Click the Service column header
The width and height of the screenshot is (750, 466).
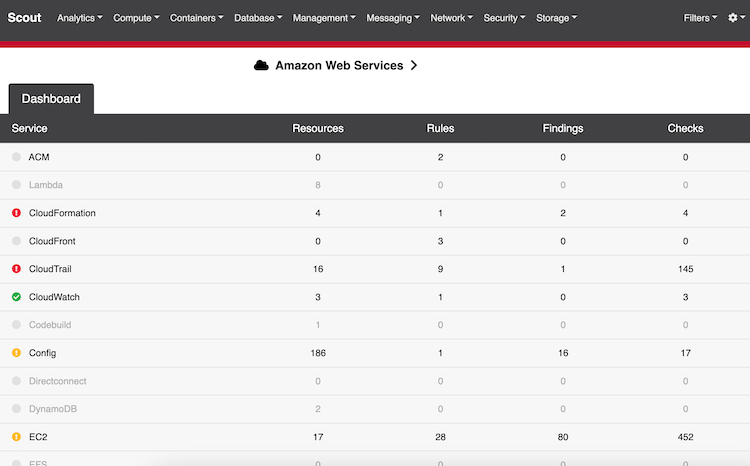point(29,128)
